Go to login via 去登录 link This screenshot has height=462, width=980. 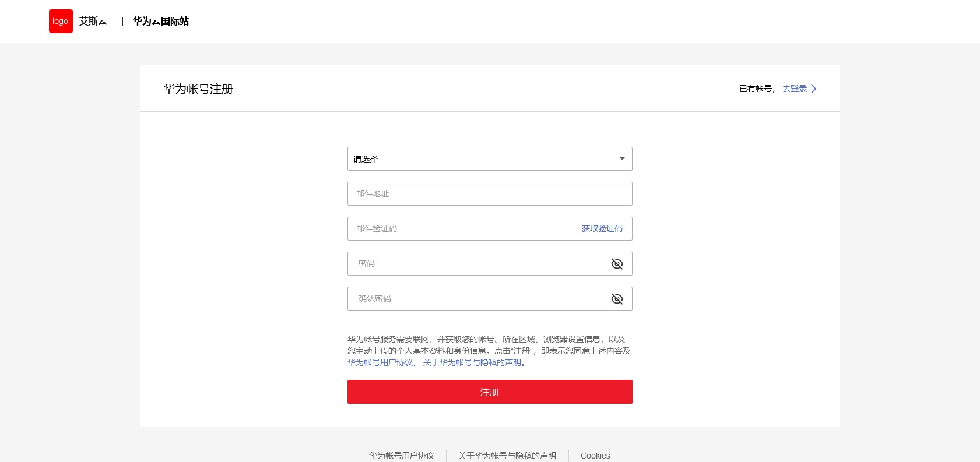[795, 89]
